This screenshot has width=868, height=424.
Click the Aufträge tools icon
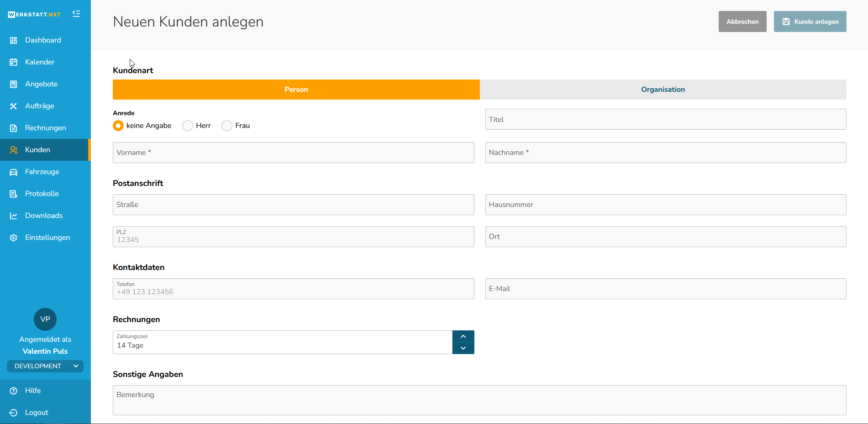14,106
